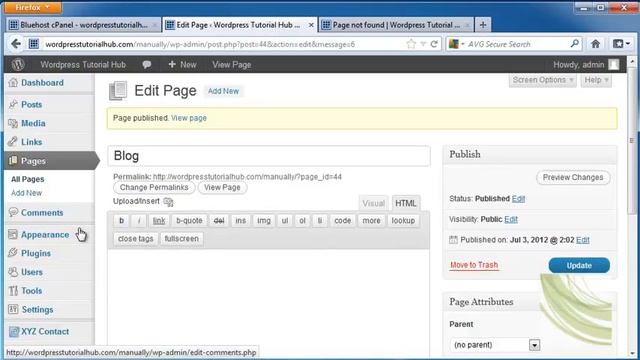Screen dimensions: 640x360
Task: Close the Edit Page tab
Action: pos(311,25)
